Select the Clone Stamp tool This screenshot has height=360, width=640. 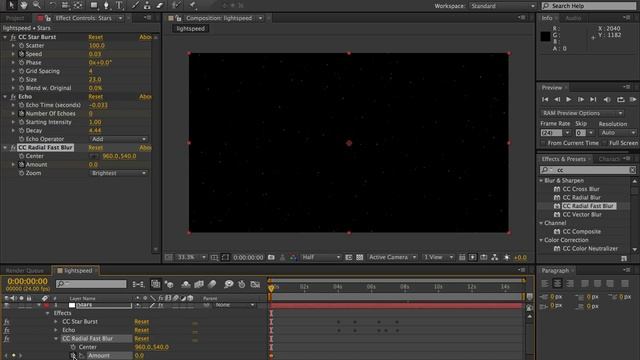(x=147, y=5)
